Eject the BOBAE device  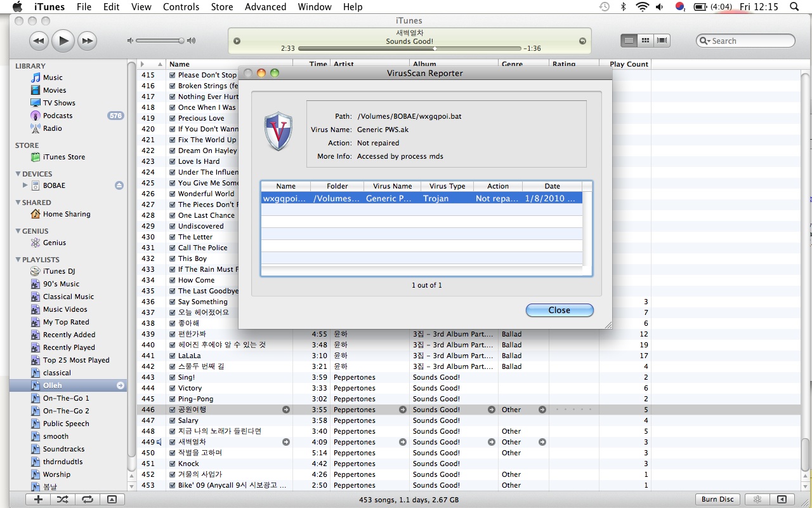point(119,185)
